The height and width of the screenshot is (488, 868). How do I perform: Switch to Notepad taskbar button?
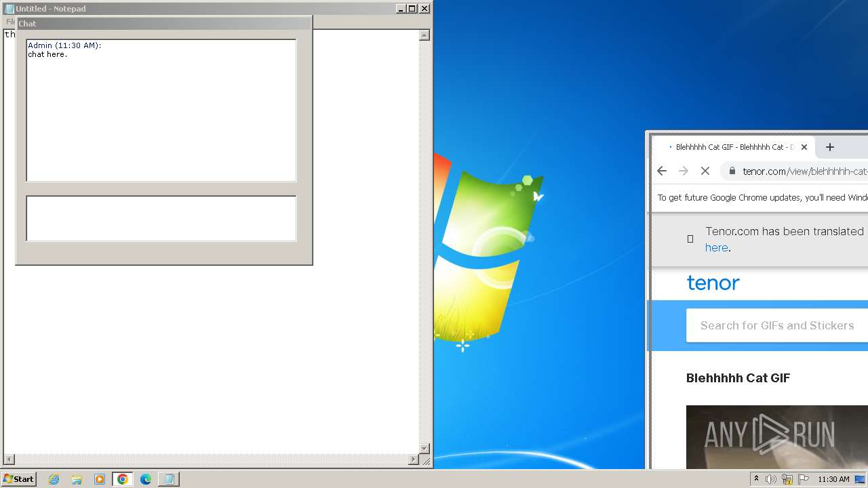click(x=169, y=479)
